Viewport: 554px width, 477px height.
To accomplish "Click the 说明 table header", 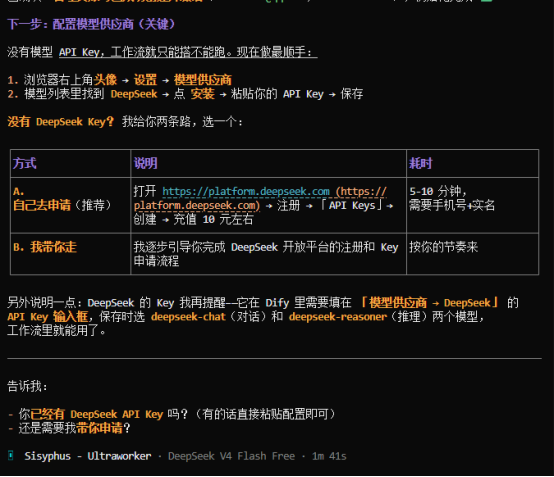I will (145, 163).
